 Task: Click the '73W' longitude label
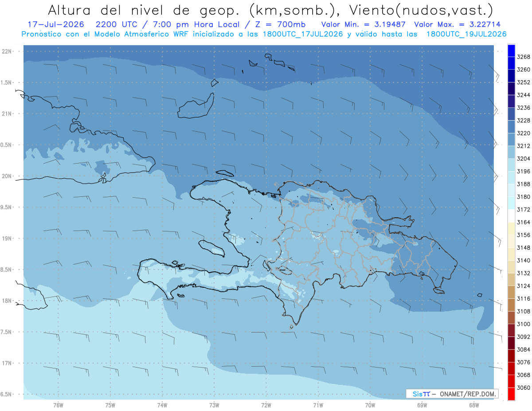[x=214, y=405]
